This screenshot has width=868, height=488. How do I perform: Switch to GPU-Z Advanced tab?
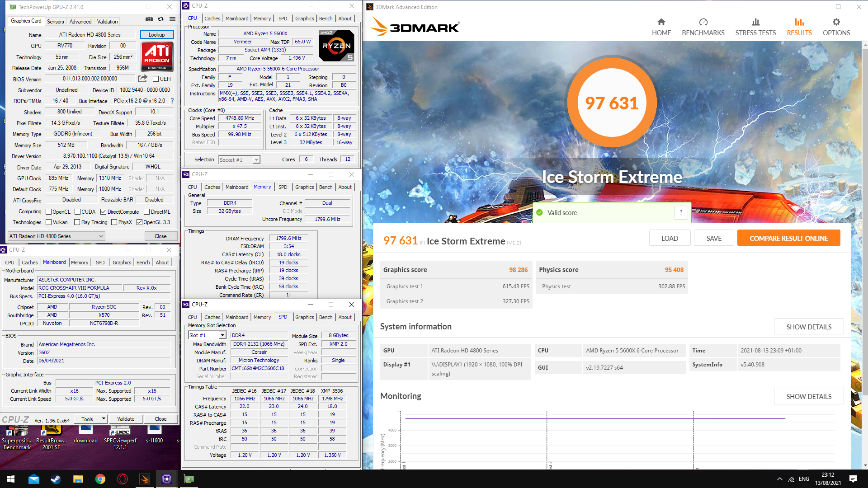coord(80,21)
